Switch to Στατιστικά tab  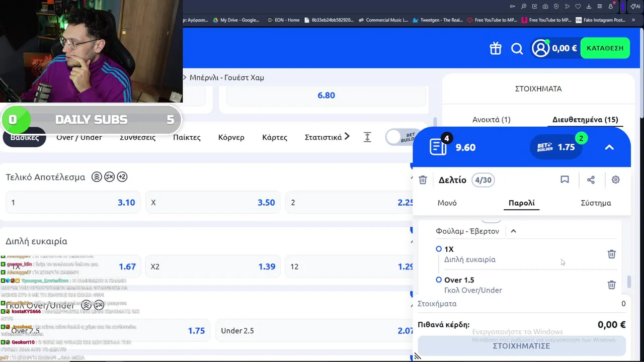[x=323, y=137]
